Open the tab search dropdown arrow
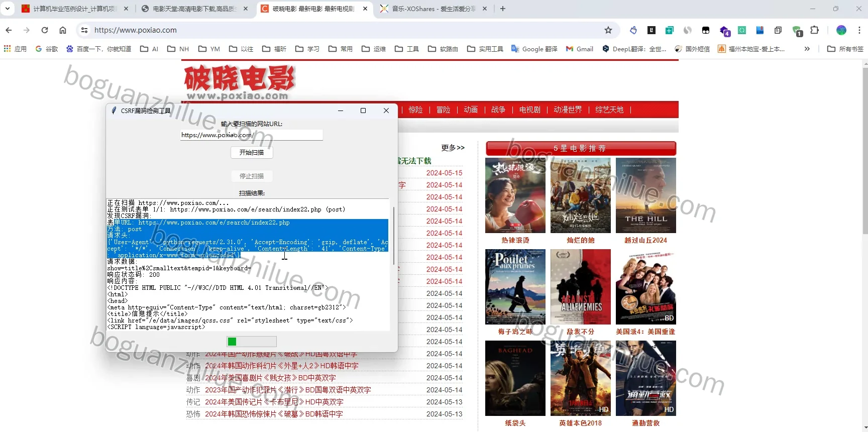Viewport: 868px width, 432px height. tap(8, 9)
